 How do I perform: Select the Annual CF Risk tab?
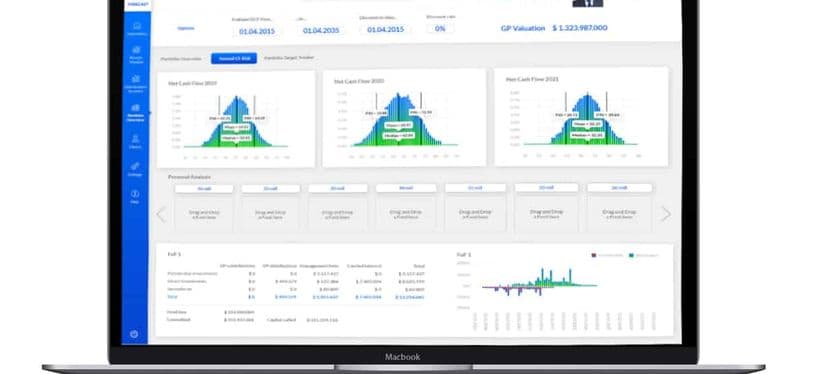coord(234,58)
